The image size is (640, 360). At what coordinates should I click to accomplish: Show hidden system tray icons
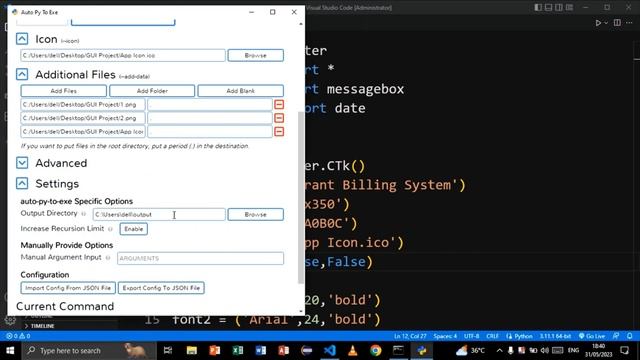coord(499,350)
